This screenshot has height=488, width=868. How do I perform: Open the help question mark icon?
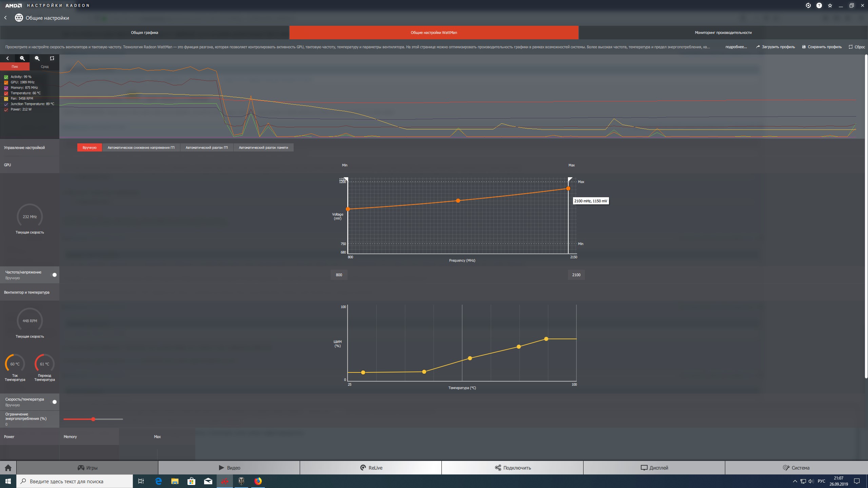pos(819,5)
